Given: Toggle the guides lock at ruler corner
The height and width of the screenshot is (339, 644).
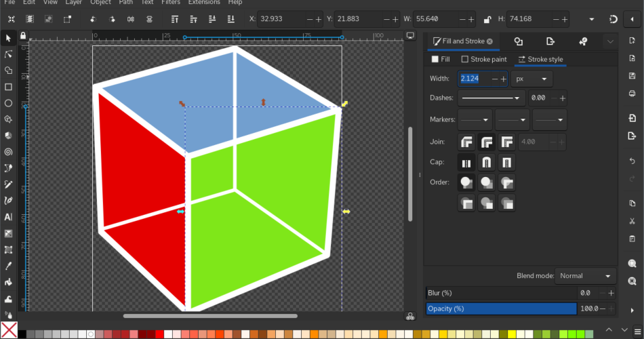Looking at the screenshot, I should [x=23, y=36].
